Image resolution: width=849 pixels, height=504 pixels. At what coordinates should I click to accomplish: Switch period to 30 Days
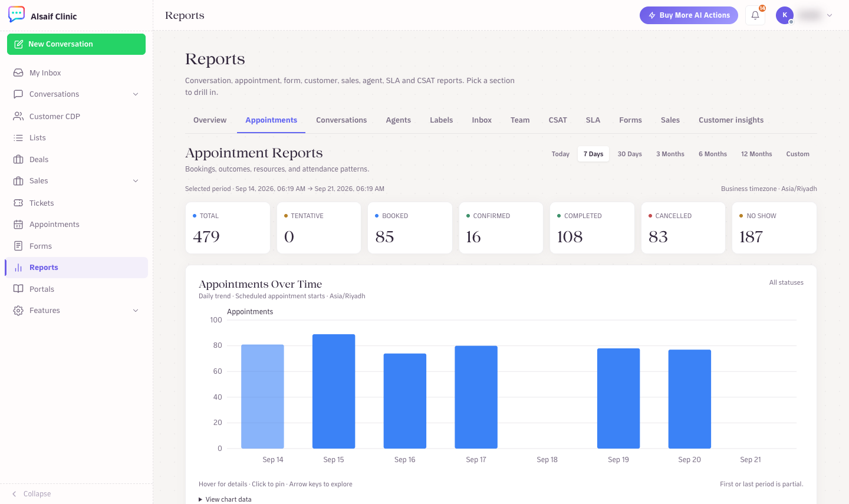pos(630,154)
